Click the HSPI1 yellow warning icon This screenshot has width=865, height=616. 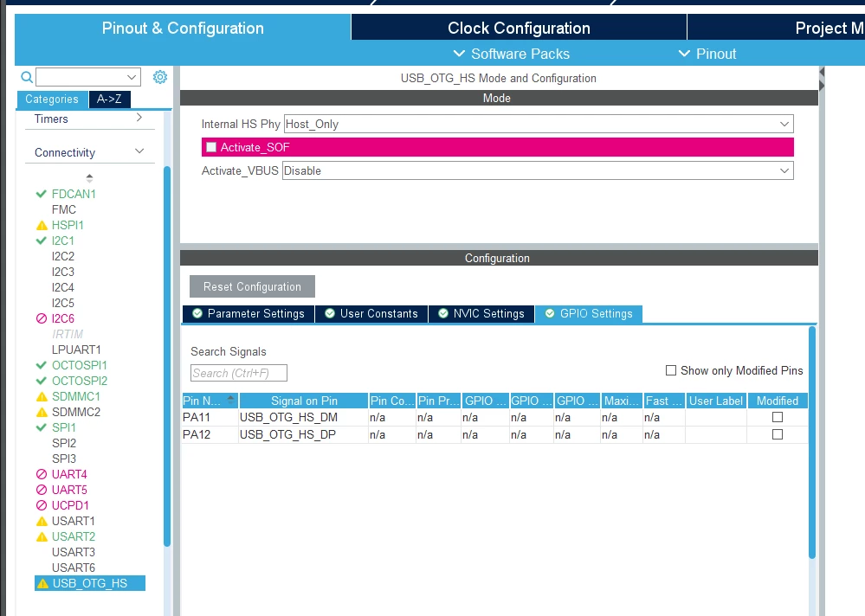coord(42,225)
